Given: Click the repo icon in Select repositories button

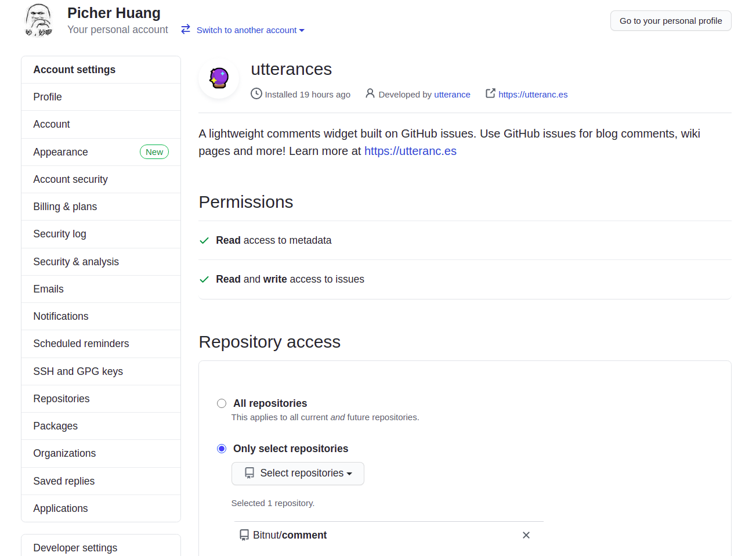Looking at the screenshot, I should pyautogui.click(x=249, y=473).
